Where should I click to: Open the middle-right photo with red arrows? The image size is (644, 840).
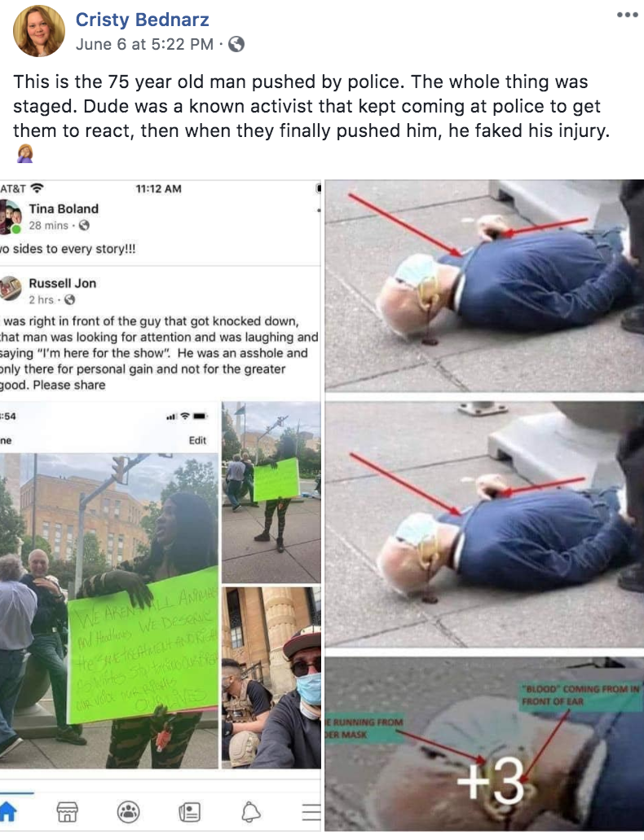pos(484,524)
